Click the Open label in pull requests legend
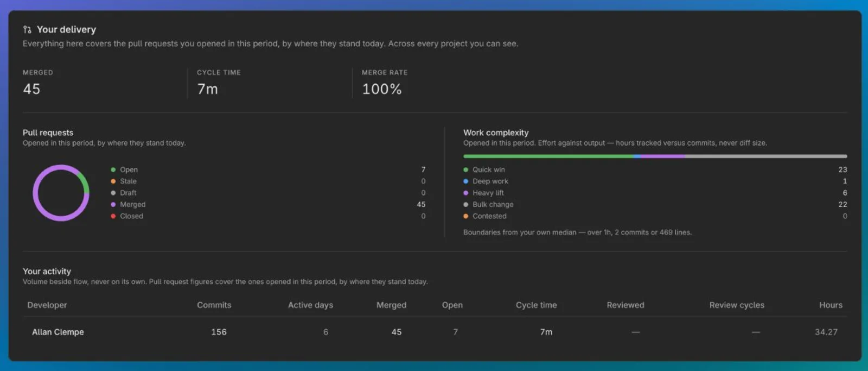 click(129, 170)
